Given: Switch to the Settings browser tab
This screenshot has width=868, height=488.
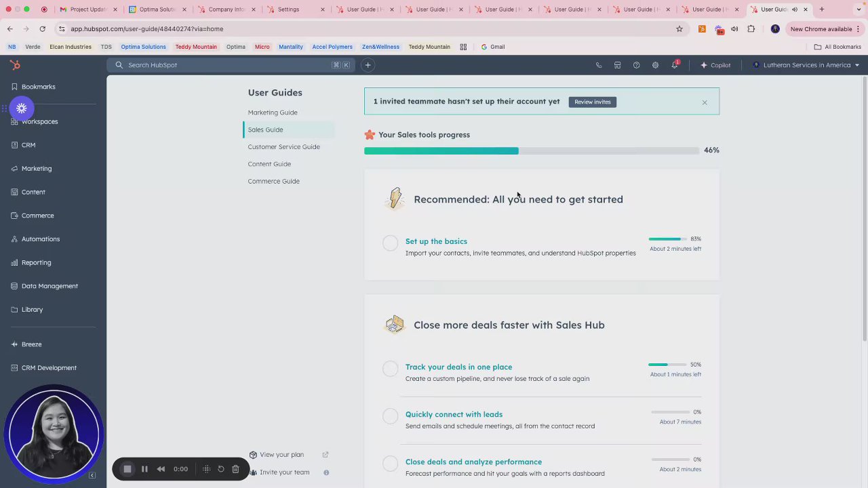Looking at the screenshot, I should tap(288, 9).
